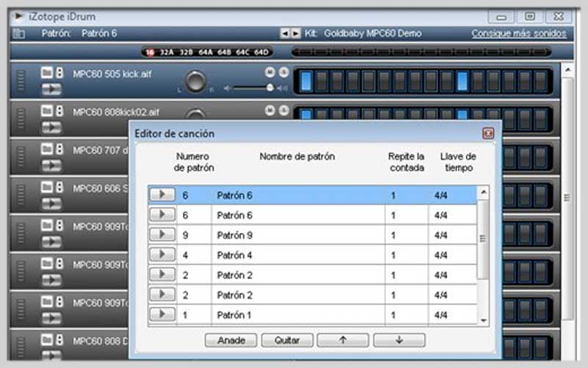Play the highlighted Patrón 6 row in song editor
588x368 pixels.
[x=162, y=194]
